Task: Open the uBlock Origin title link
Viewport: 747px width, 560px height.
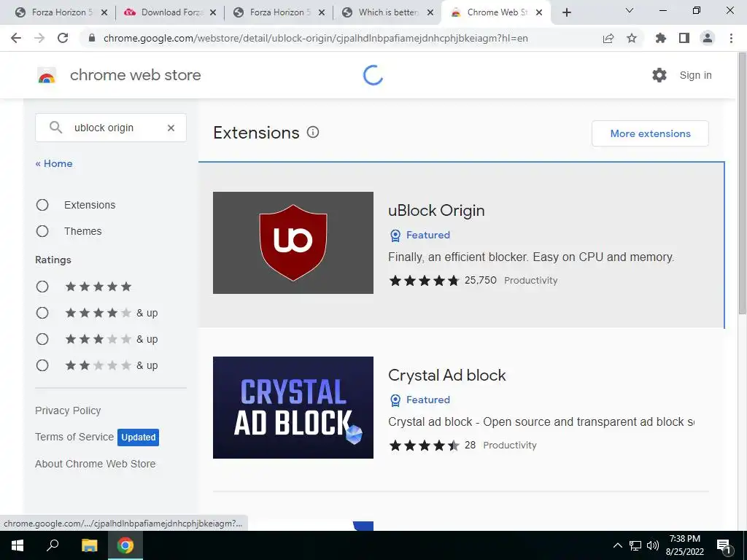Action: click(436, 210)
